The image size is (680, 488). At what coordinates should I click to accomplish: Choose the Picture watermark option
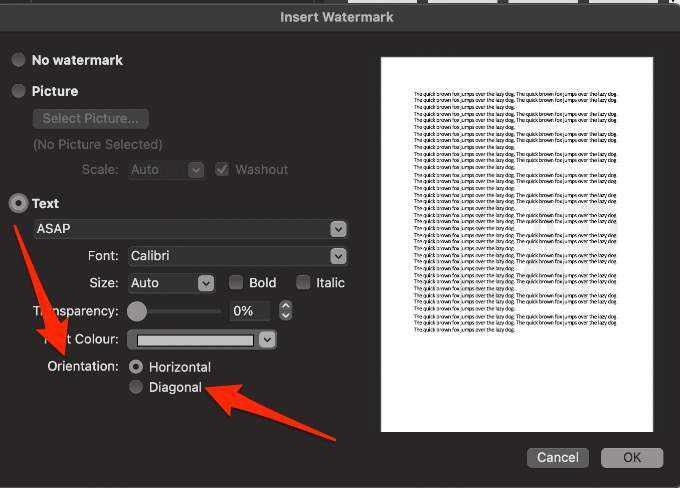pos(18,91)
